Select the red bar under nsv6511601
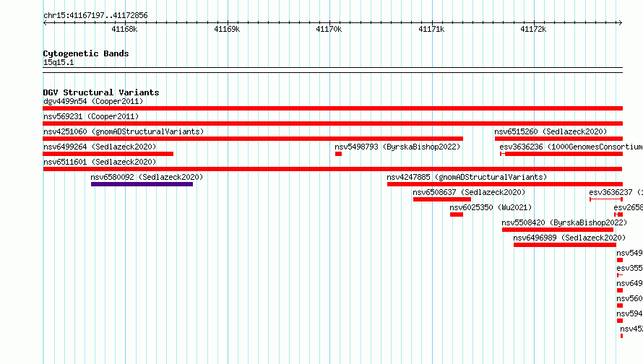Viewport: 643px width, 364px height. 332,169
